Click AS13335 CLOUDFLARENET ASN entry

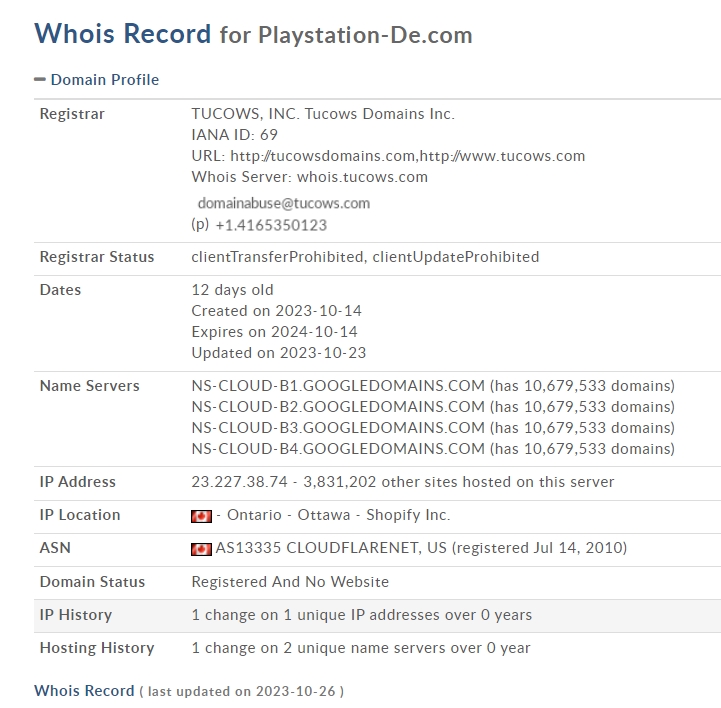pos(421,548)
